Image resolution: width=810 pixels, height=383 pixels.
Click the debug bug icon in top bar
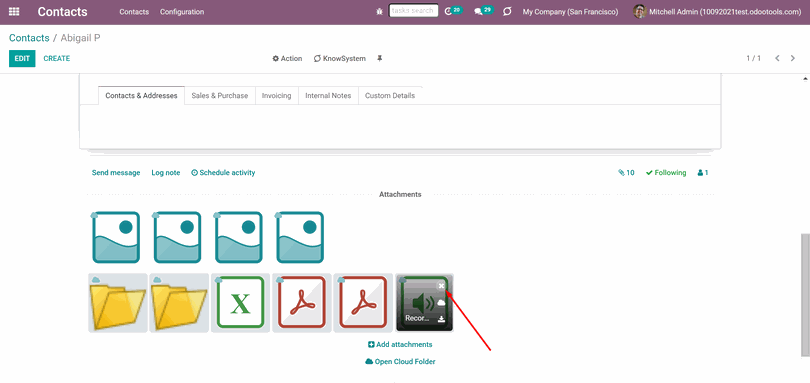point(380,11)
